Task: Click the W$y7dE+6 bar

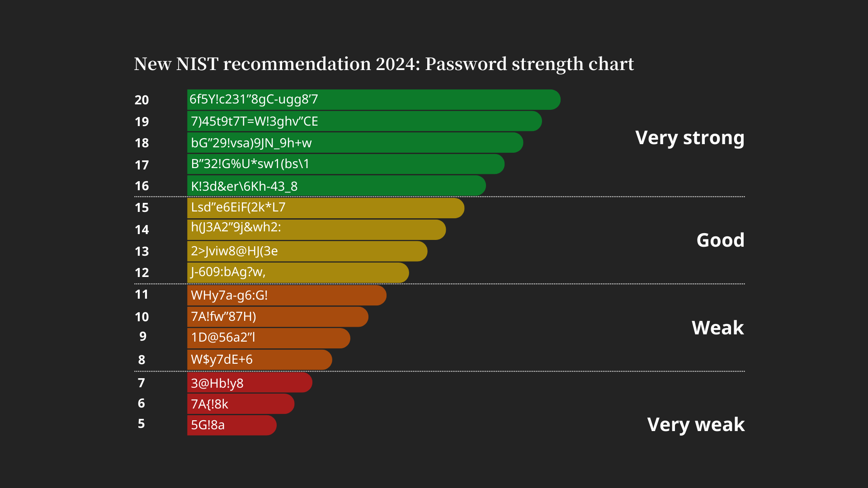Action: 259,360
